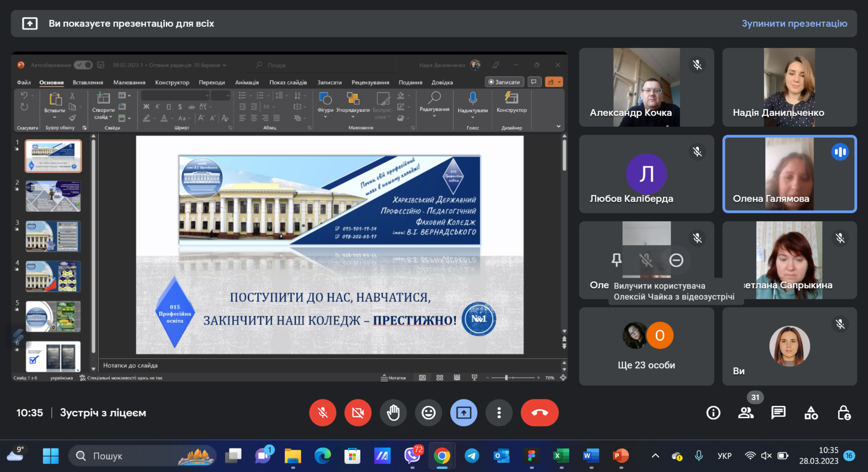This screenshot has width=868, height=472.
Task: Toggle the present screen button
Action: pos(464,412)
